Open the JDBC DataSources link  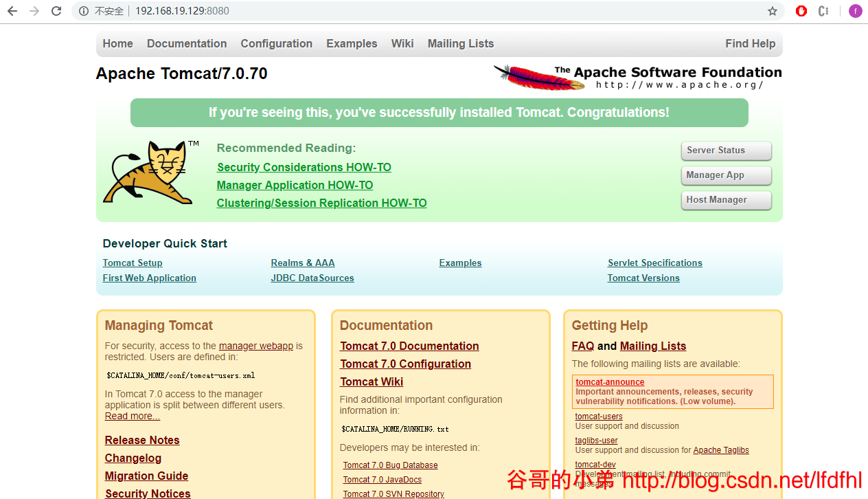coord(312,278)
